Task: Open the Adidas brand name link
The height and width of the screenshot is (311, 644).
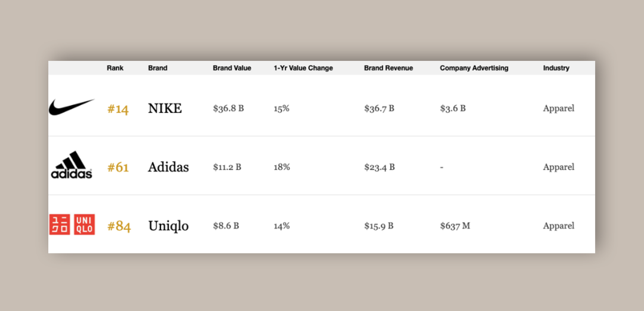Action: (168, 167)
